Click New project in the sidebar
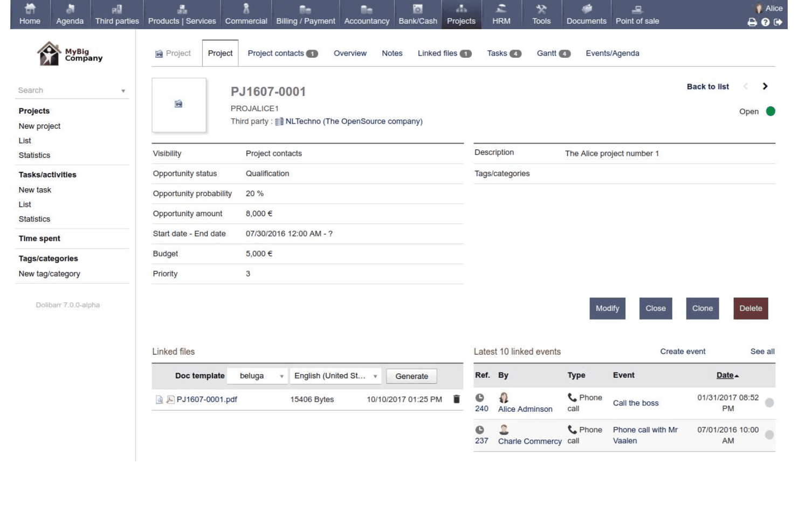This screenshot has height=532, width=798. [x=39, y=126]
